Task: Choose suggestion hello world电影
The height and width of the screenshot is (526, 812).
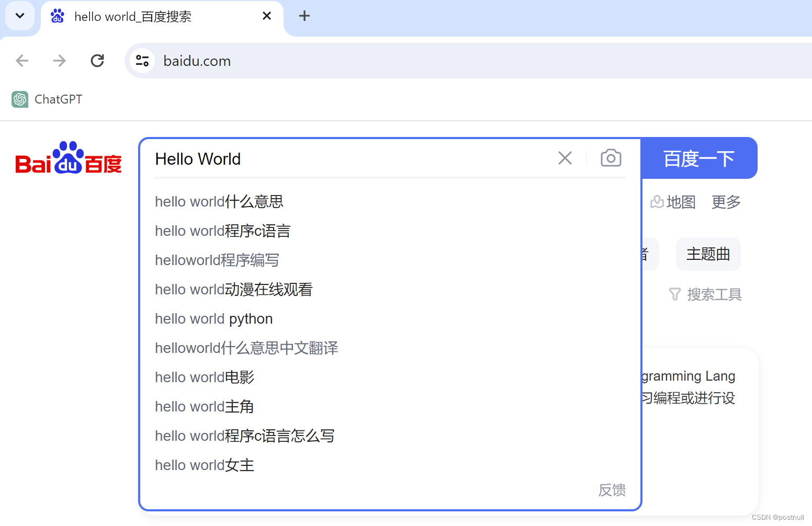Action: [390, 378]
